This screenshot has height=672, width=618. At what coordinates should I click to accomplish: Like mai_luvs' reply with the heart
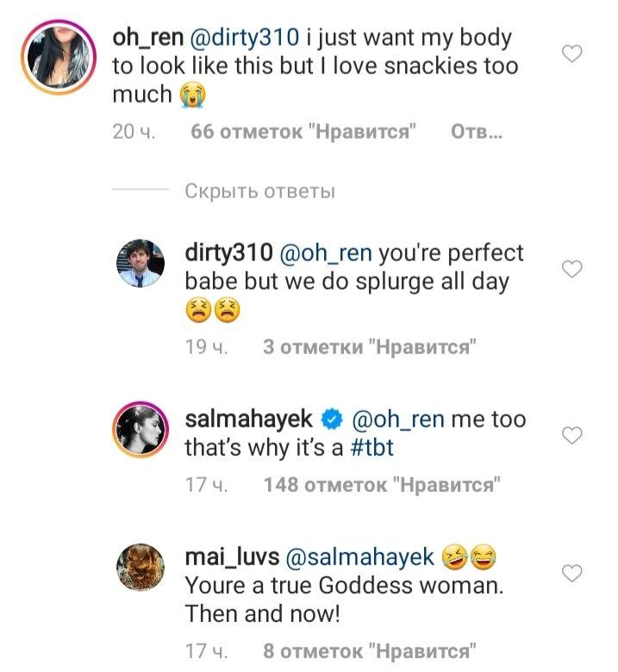point(571,573)
